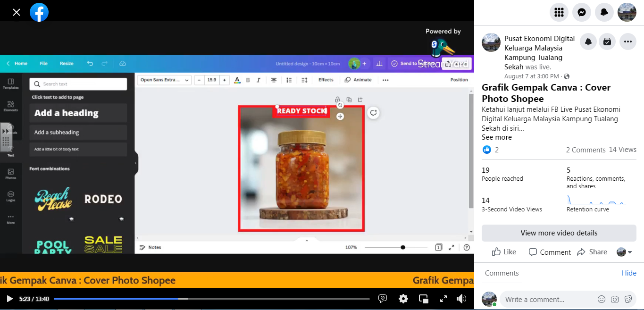Open video settings gear
Screen dimensions: 644x310
coord(403,299)
